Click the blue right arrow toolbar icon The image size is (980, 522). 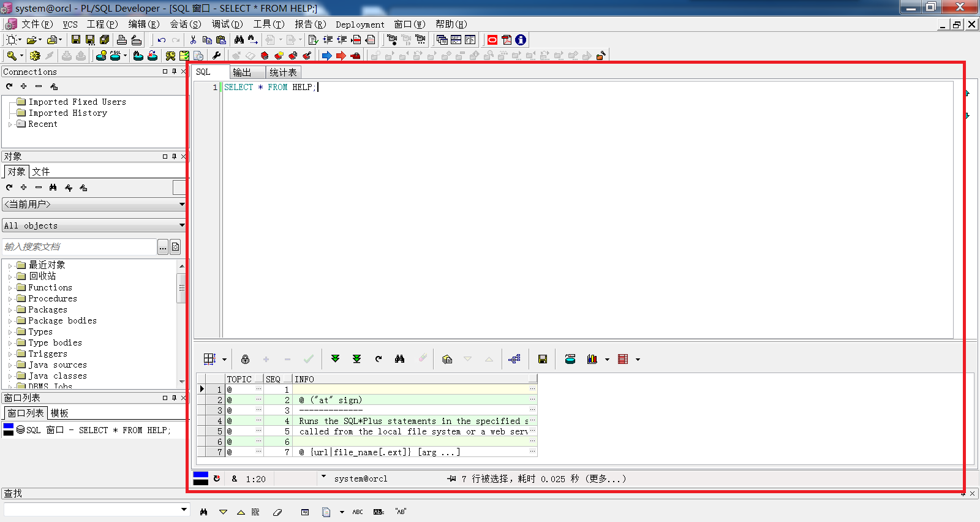327,56
